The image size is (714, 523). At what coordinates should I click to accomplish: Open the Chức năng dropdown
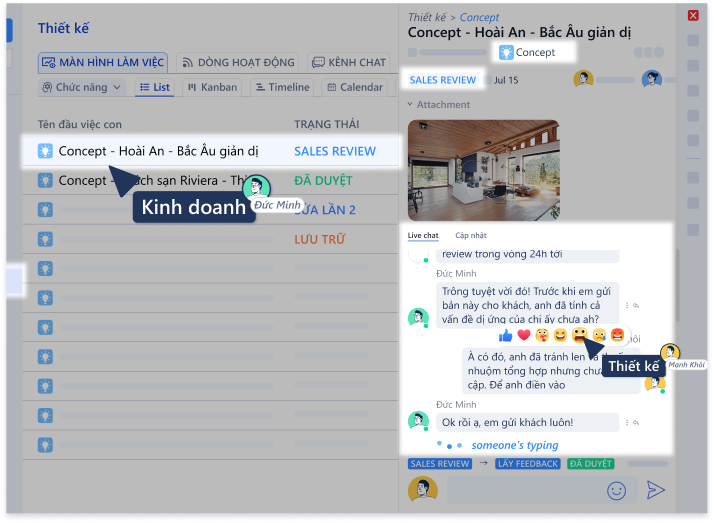click(x=82, y=88)
